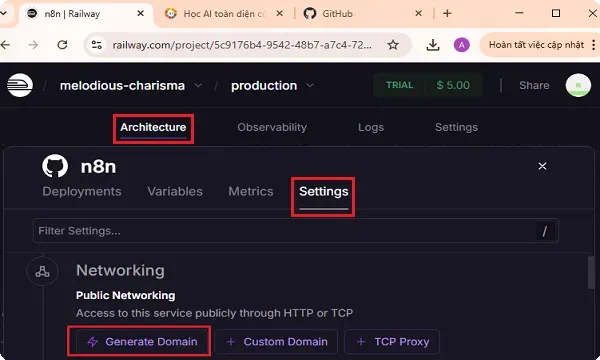This screenshot has height=360, width=600.
Task: Click the Networking section icon
Action: (x=42, y=271)
